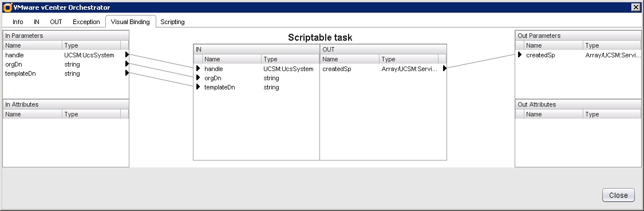Click arrow before orgDn in task IN list
Viewport: 644px width, 211px height.
tap(198, 78)
